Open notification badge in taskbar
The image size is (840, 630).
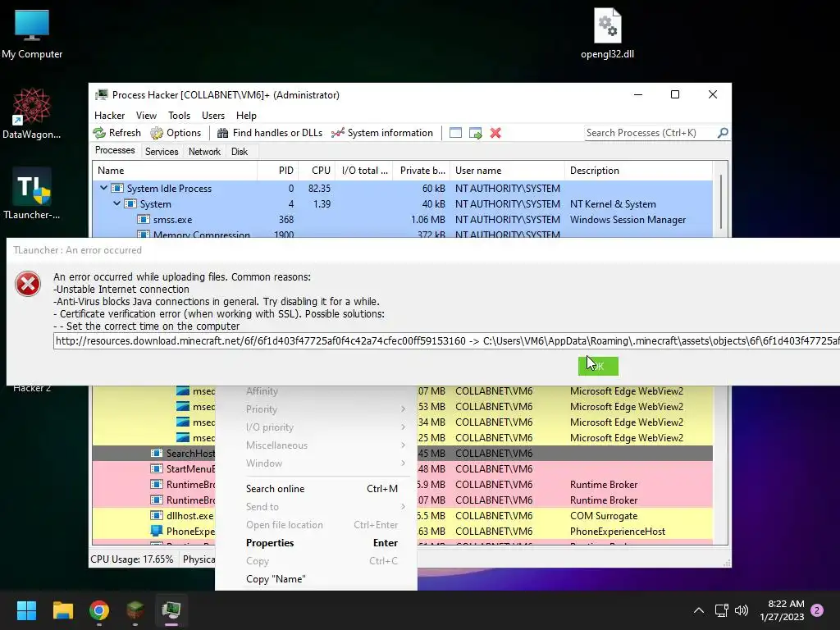pyautogui.click(x=817, y=610)
